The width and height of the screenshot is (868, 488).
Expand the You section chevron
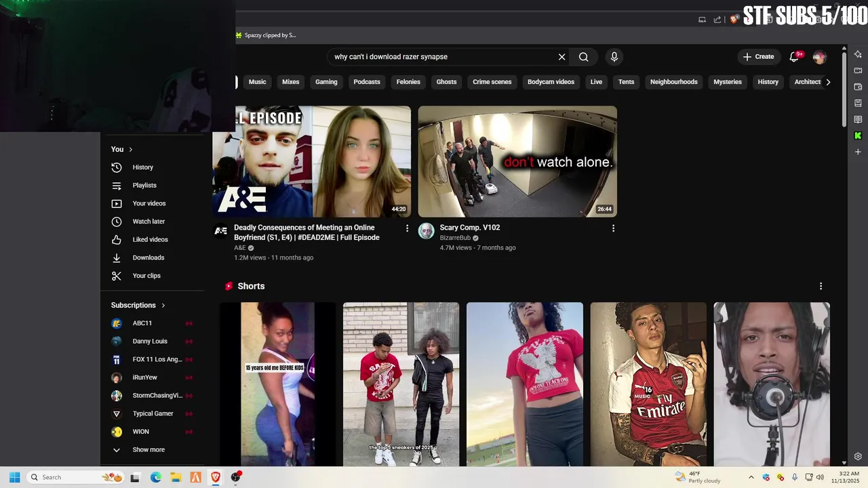pos(131,149)
